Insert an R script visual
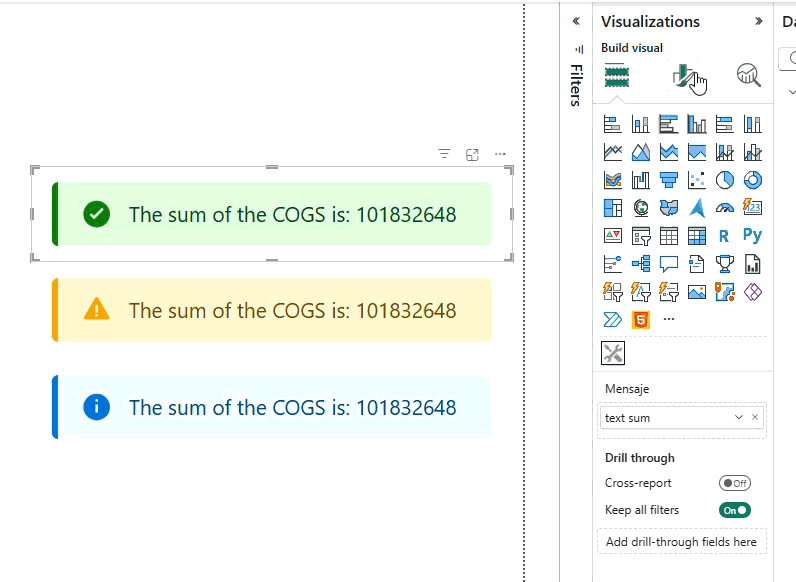The width and height of the screenshot is (796, 582). 725,236
